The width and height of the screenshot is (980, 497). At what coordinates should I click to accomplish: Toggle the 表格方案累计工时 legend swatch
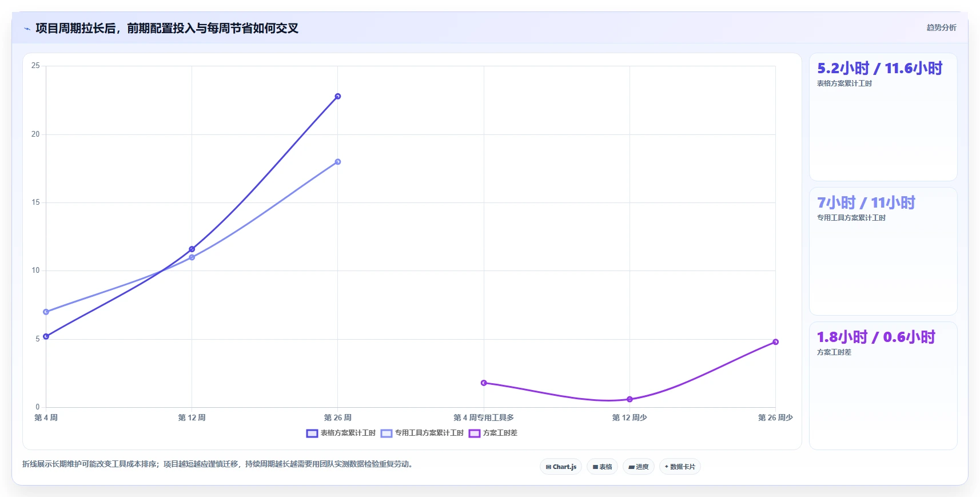[312, 434]
